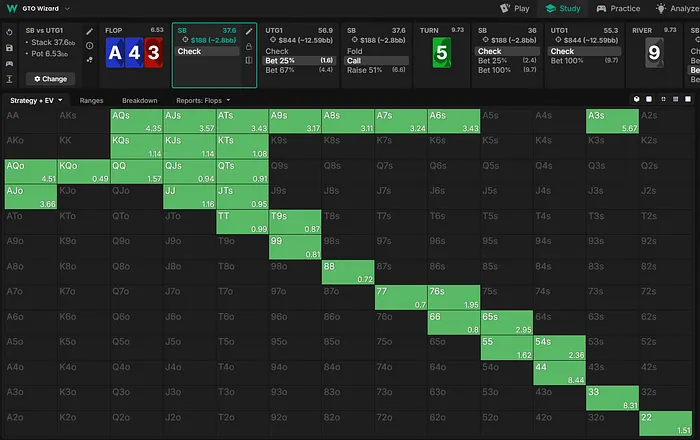Select the 54s cell with 2.36
This screenshot has width=700, height=440.
tap(559, 348)
